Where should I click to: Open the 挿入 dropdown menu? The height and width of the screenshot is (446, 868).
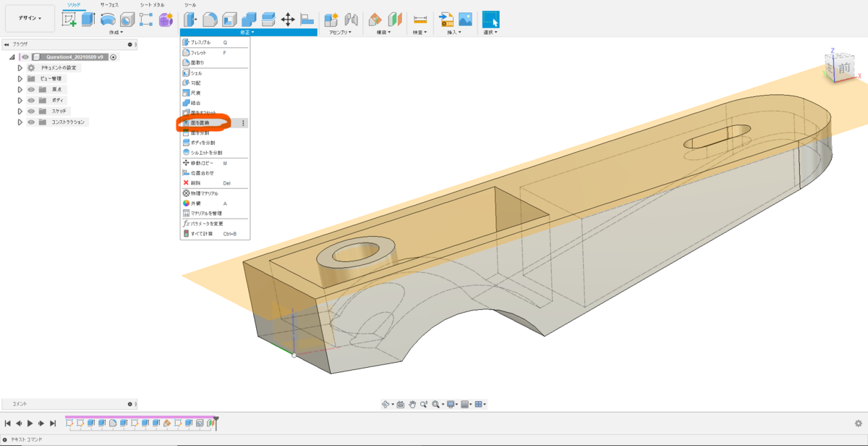click(x=455, y=33)
